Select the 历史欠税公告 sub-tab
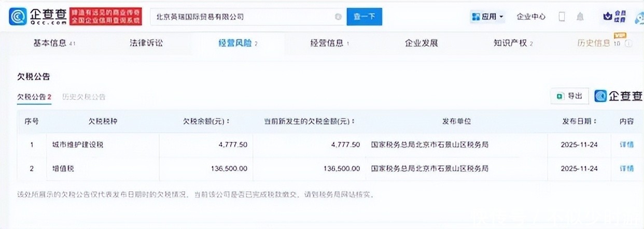644x229 pixels. coord(84,97)
